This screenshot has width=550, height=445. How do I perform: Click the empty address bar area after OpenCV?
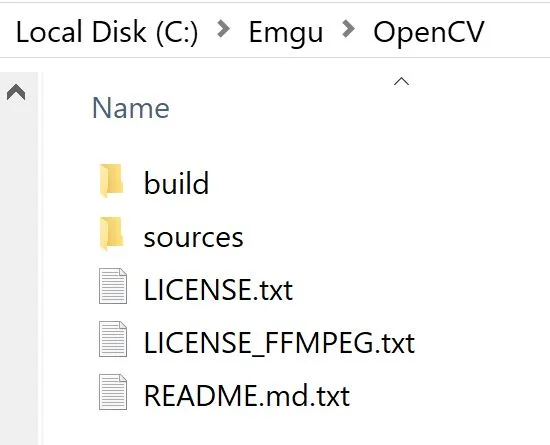pos(517,32)
